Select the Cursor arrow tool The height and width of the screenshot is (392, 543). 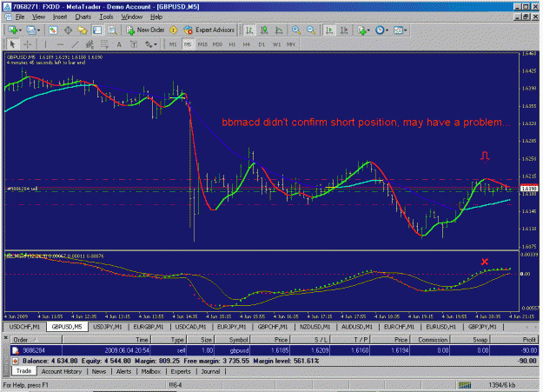[13, 44]
